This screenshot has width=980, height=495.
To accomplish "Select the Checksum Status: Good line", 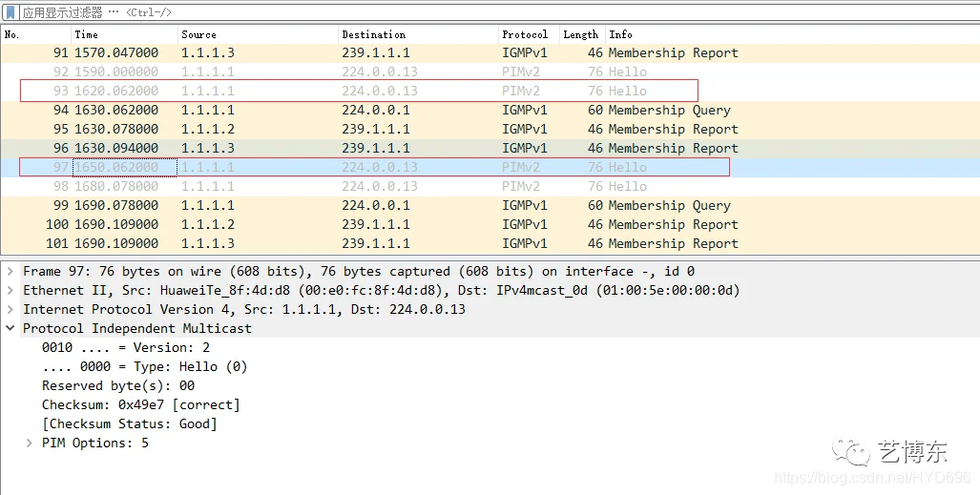I will click(130, 423).
